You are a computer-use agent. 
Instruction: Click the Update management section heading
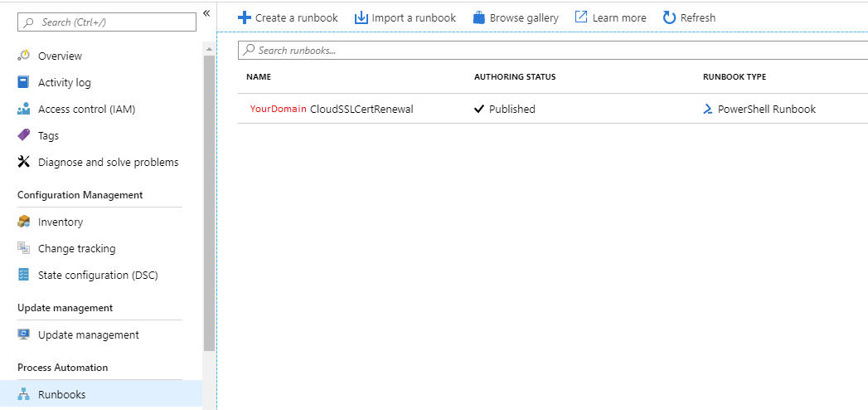(x=65, y=307)
